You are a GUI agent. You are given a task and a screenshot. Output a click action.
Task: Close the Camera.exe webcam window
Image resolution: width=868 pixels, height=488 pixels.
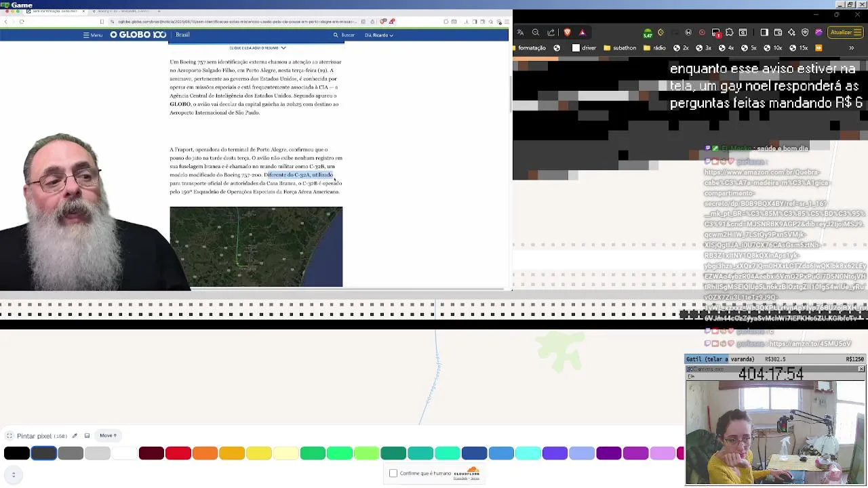click(861, 369)
